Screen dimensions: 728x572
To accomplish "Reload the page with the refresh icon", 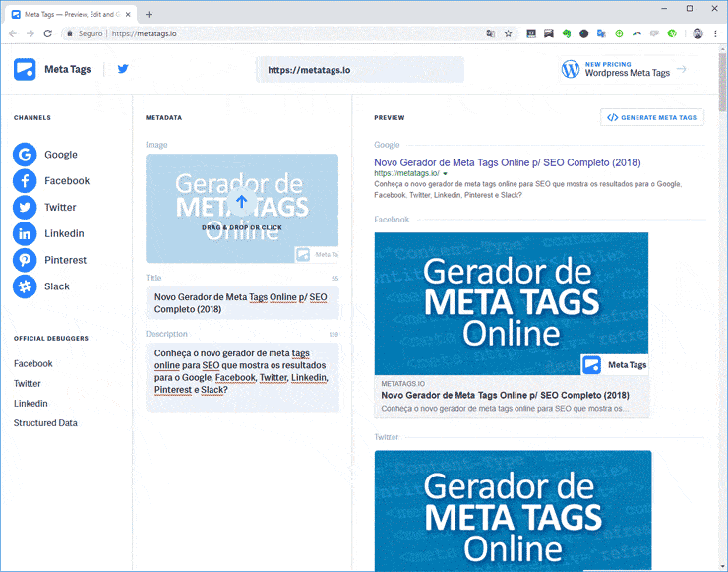I will 48,33.
